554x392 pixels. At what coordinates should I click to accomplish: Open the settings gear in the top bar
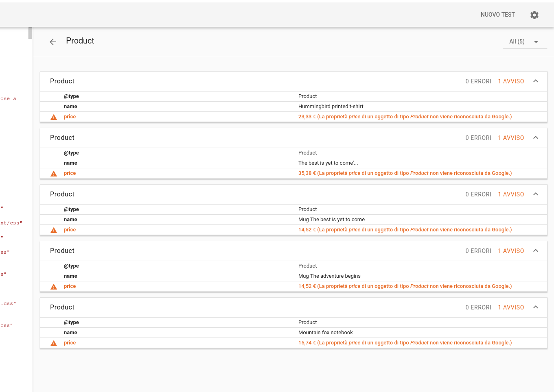(534, 15)
